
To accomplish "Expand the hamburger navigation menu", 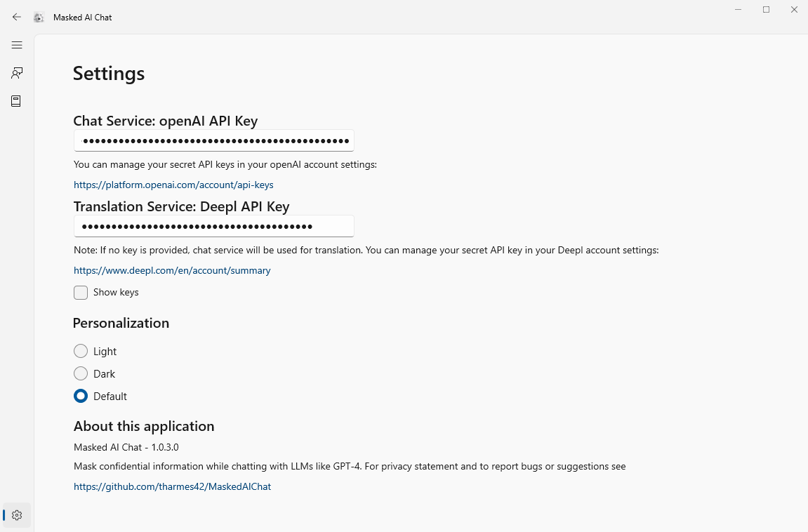I will [17, 45].
